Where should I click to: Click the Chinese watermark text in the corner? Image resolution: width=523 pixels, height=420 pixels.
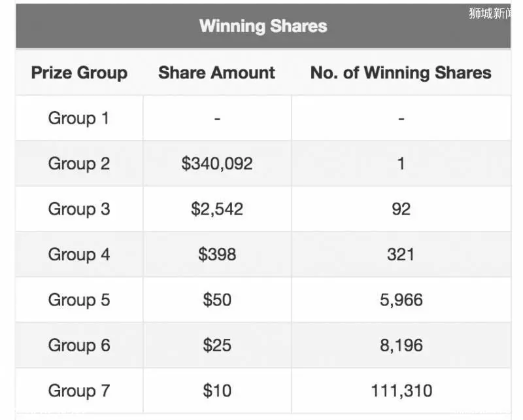[x=490, y=13]
